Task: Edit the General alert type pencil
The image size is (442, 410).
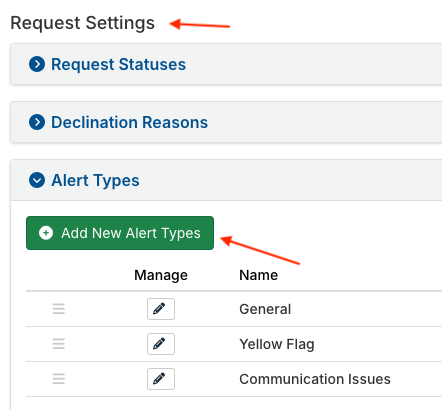Action: pyautogui.click(x=161, y=309)
